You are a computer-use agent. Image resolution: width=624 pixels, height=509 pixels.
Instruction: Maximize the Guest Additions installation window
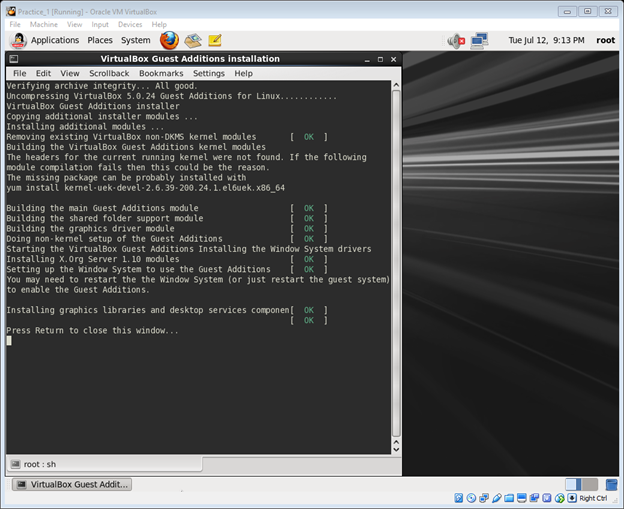click(380, 59)
